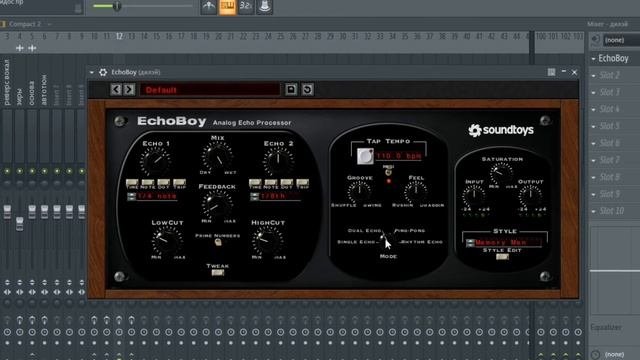
Task: Toggle the metronome icon in toolbar
Action: 264,7
